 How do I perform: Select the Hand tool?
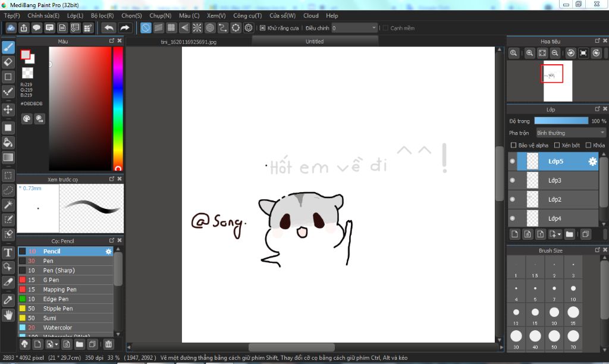tap(8, 315)
